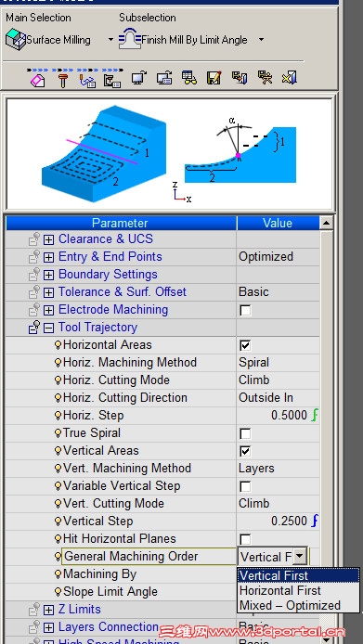Screen dimensions: 363x644
Task: Click the Parameter column header
Action: 121,223
